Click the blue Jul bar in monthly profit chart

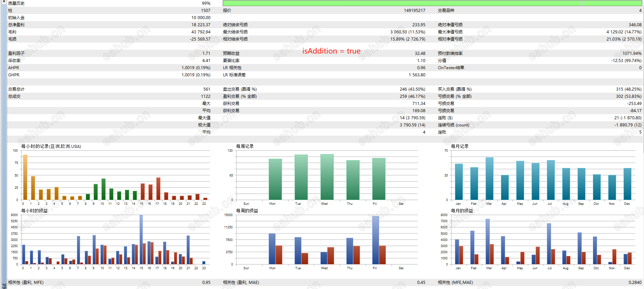(549, 244)
